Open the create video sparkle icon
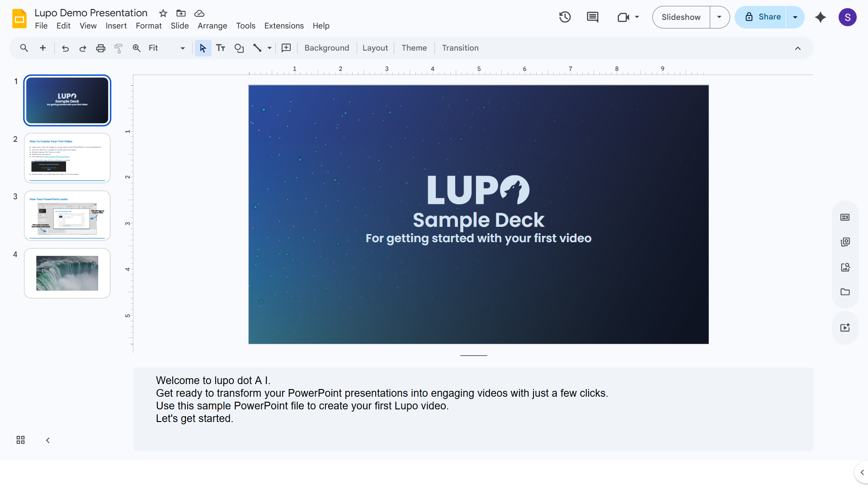 coord(845,328)
